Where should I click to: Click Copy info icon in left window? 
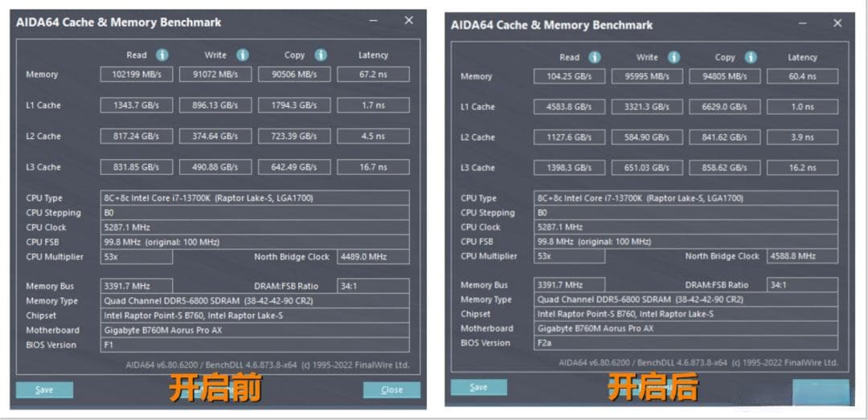coord(321,55)
